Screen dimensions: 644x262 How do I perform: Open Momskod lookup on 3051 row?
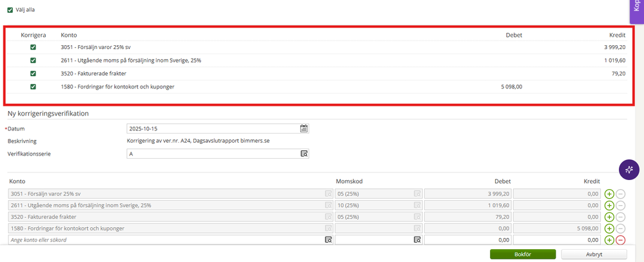coord(417,194)
